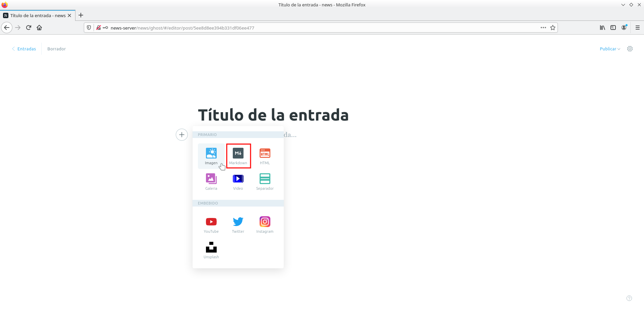Insert a Separador divider
This screenshot has width=644, height=313.
pos(265,181)
